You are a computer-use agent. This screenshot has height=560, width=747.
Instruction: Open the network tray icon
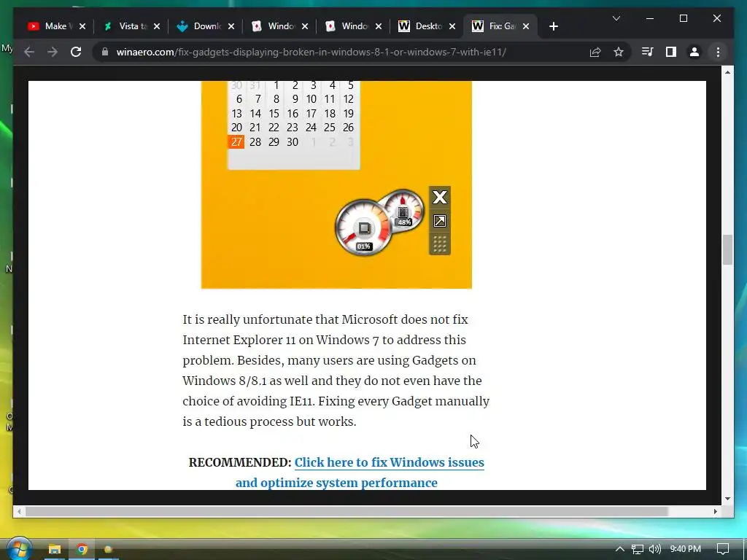[638, 549]
